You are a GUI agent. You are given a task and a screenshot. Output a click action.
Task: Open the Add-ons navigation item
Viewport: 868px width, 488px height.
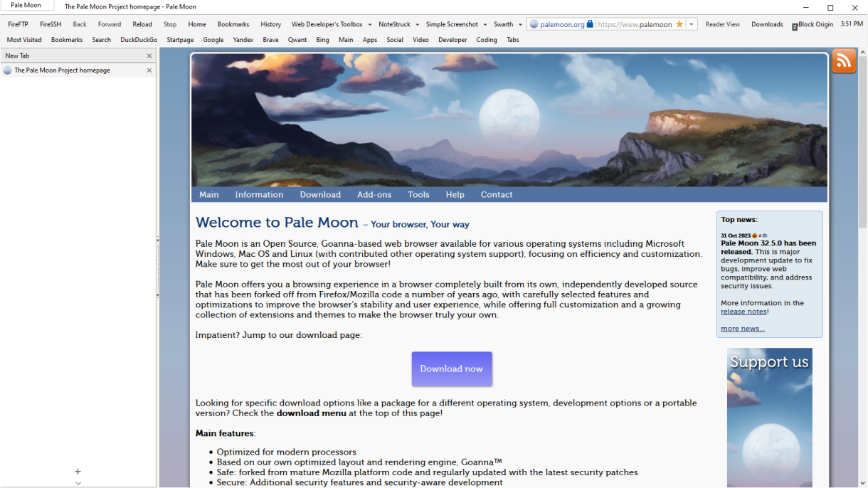coord(374,194)
